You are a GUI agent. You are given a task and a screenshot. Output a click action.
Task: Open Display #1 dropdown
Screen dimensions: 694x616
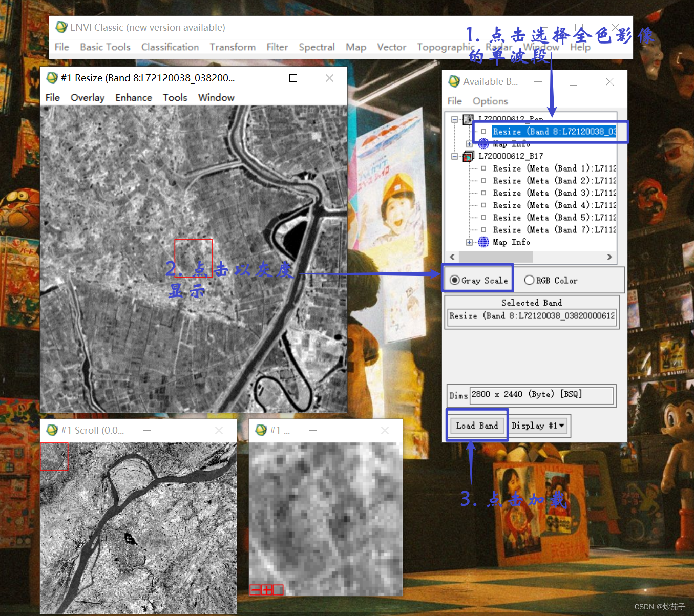[538, 426]
